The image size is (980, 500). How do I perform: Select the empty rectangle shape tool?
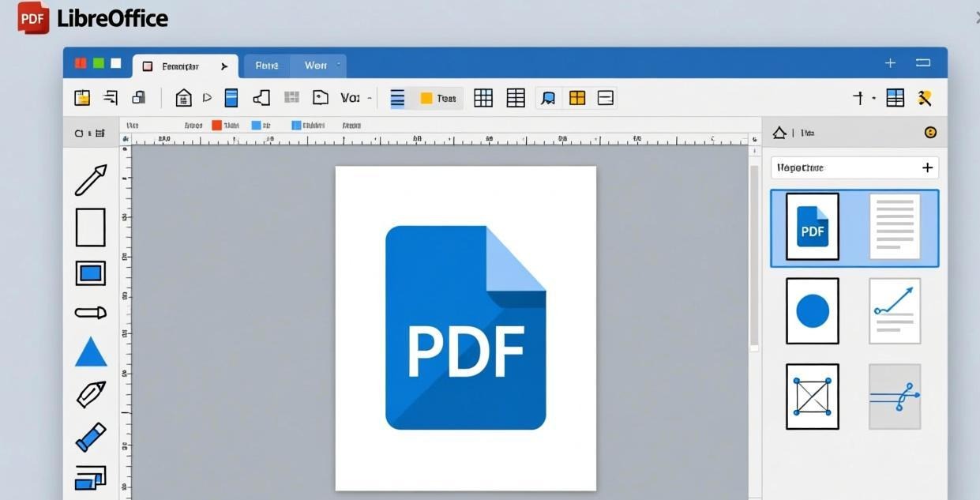click(x=90, y=227)
